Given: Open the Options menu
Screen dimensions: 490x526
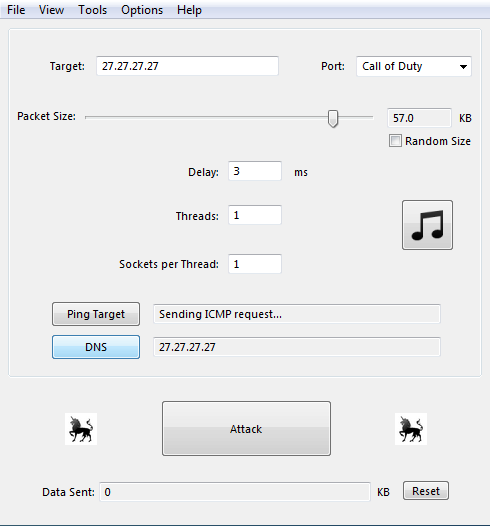Looking at the screenshot, I should pos(142,10).
